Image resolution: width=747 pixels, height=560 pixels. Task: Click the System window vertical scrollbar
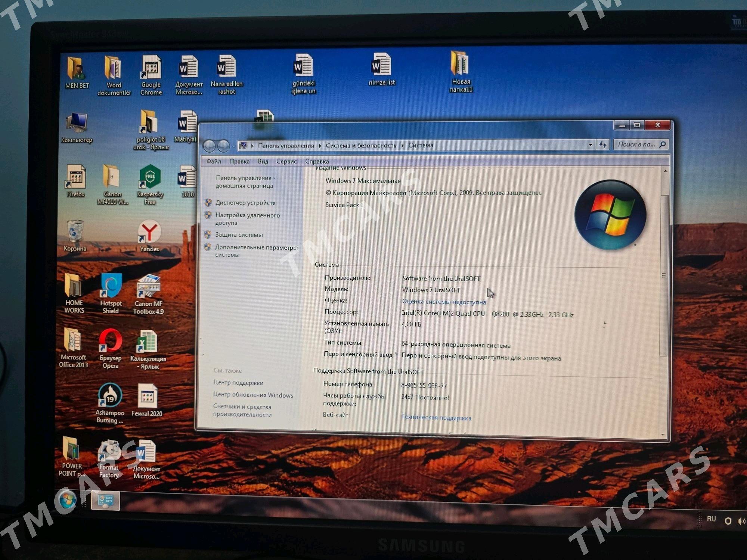click(664, 276)
